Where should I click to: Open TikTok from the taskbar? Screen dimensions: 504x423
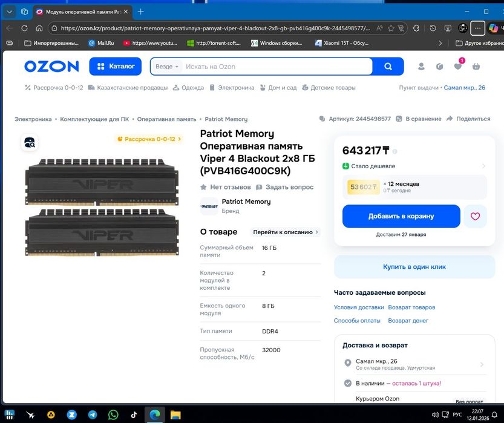pos(134,415)
